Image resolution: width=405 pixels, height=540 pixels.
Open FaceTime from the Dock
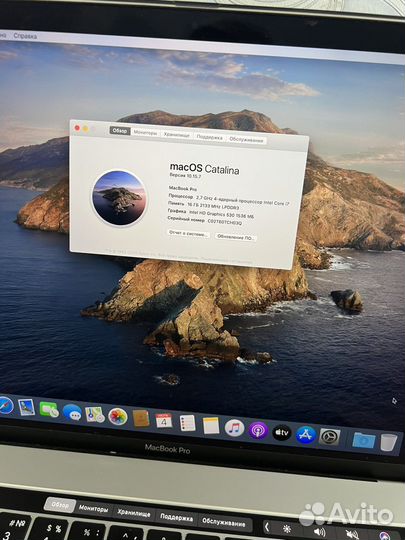[x=49, y=410]
